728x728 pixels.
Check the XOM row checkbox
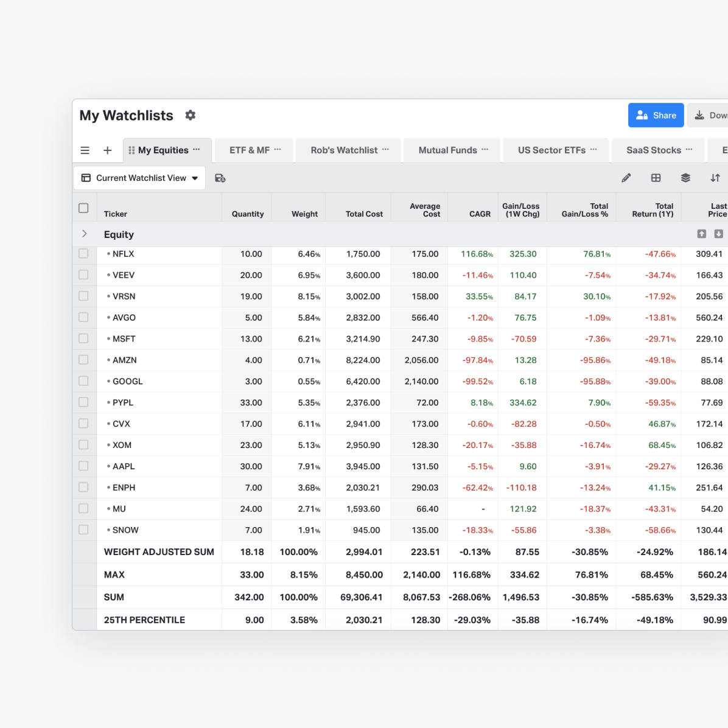[x=83, y=445]
